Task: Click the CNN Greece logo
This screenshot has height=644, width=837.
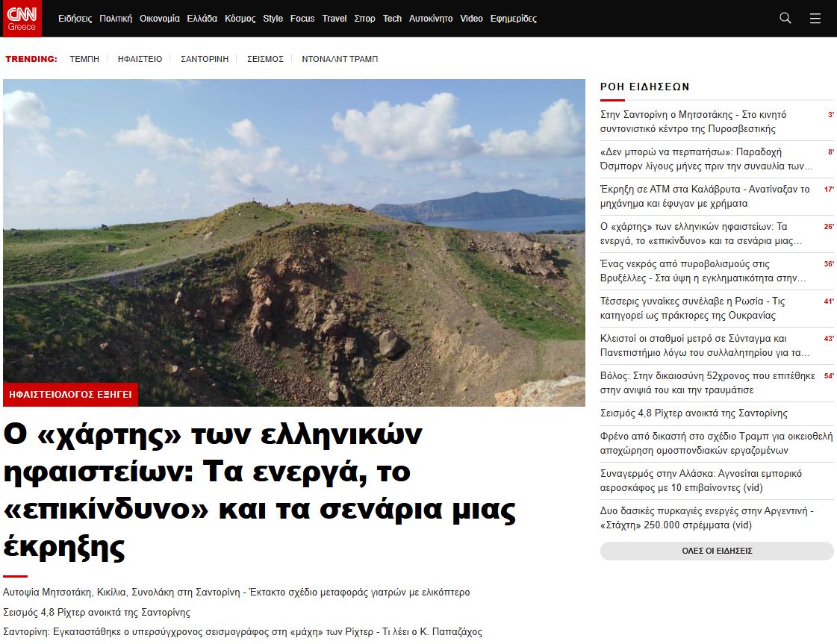Action: (22, 19)
